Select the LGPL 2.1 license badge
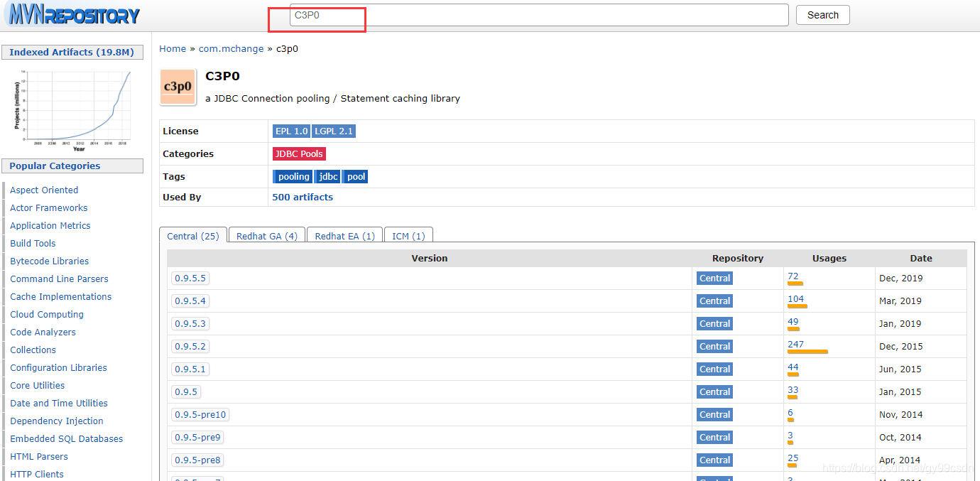 click(x=333, y=131)
